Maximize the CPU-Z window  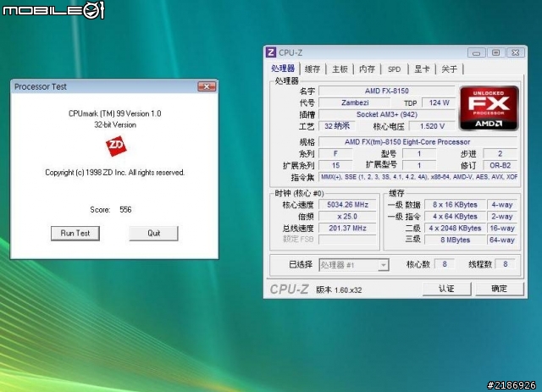(x=496, y=52)
